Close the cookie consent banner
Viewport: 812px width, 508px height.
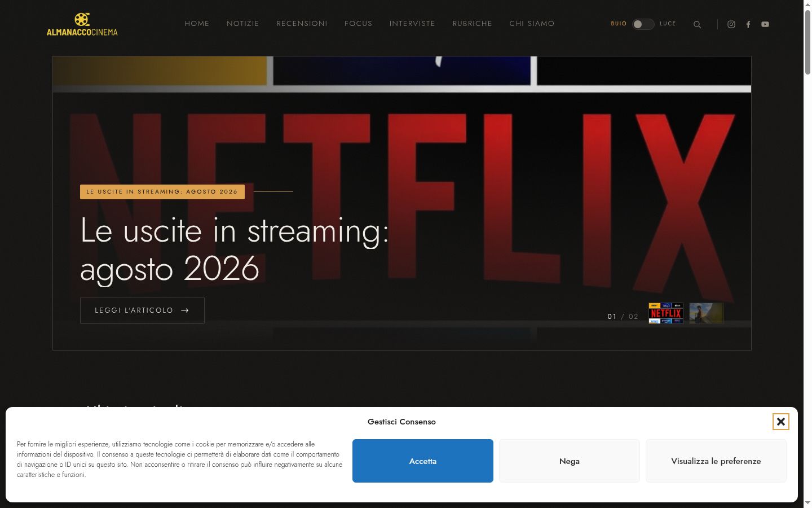pos(781,422)
